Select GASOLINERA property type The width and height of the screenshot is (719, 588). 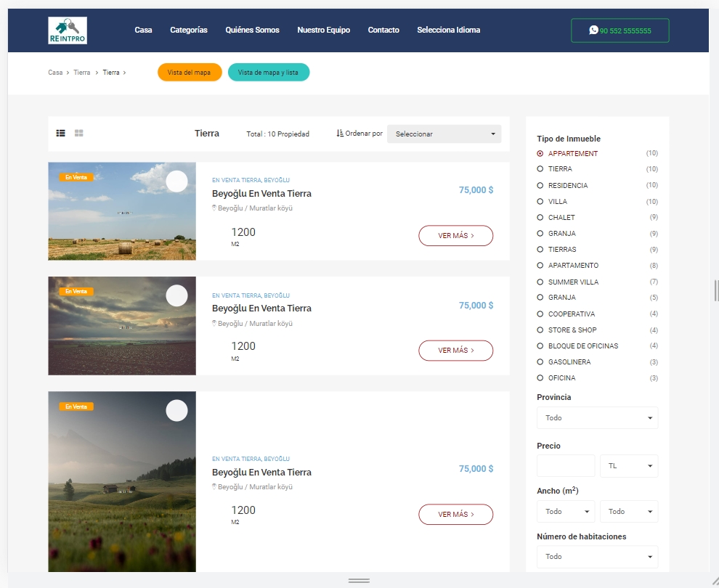point(564,362)
